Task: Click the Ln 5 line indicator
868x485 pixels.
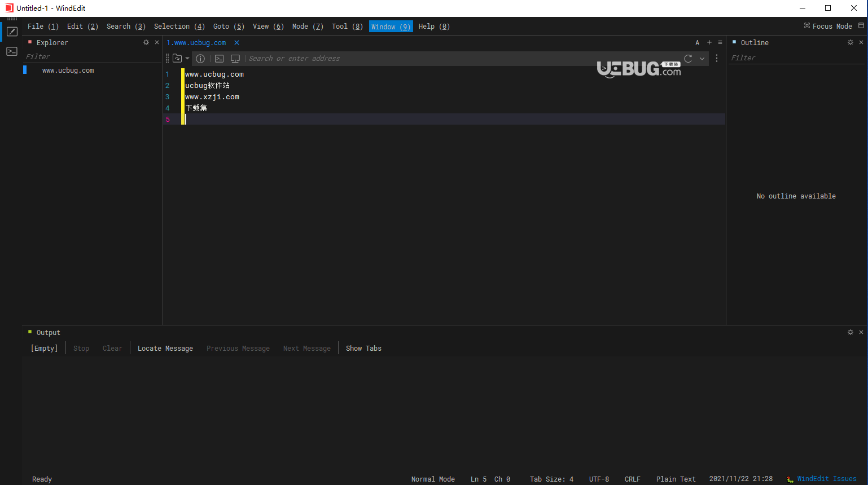Action: [479, 479]
